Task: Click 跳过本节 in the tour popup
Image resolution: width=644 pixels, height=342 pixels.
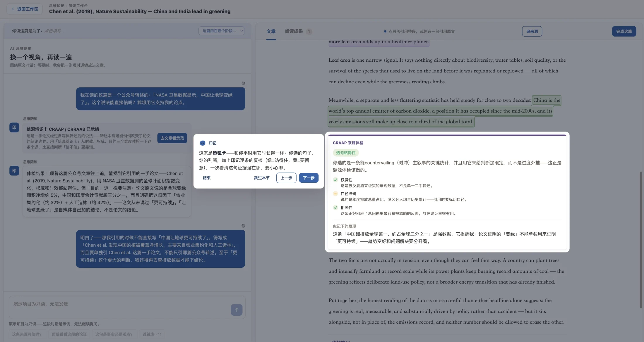Action: pyautogui.click(x=262, y=178)
